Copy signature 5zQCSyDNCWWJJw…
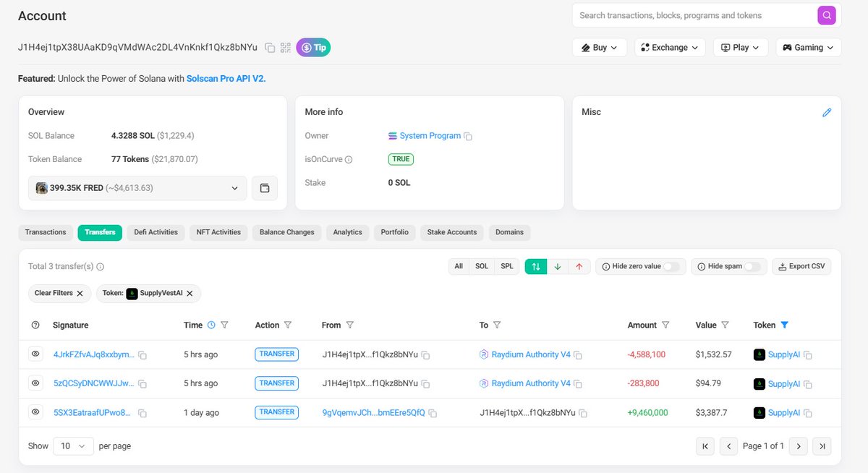Viewport: 868px width, 473px height. [x=142, y=384]
